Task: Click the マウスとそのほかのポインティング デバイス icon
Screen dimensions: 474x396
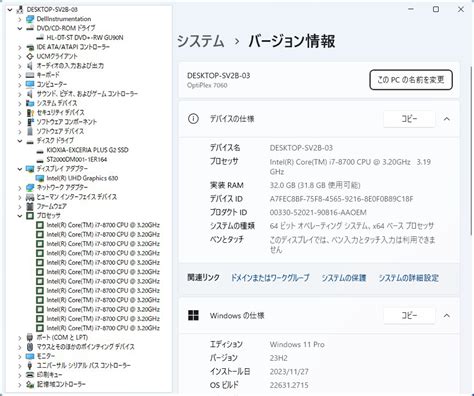Action: point(30,347)
